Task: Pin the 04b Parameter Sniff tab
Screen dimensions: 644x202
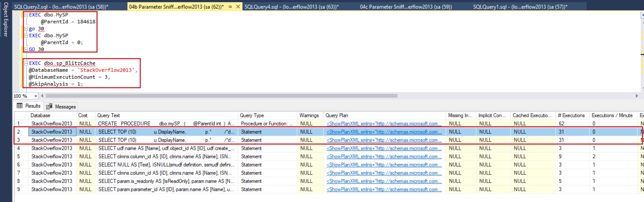Action: tap(230, 7)
